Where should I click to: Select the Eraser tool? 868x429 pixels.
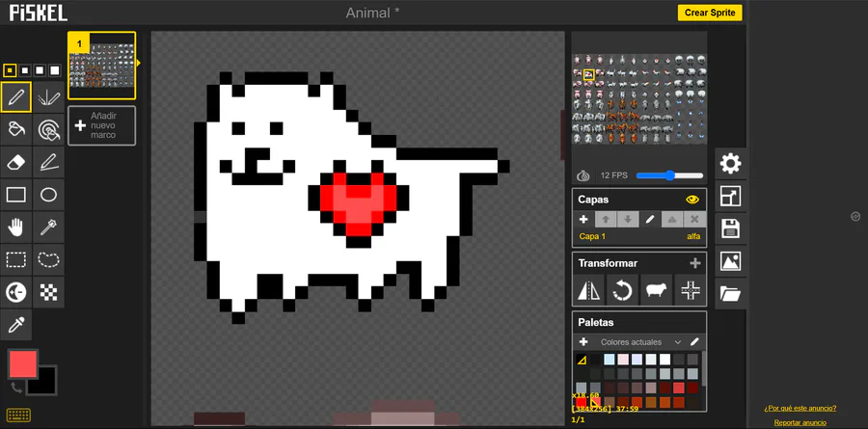point(16,162)
